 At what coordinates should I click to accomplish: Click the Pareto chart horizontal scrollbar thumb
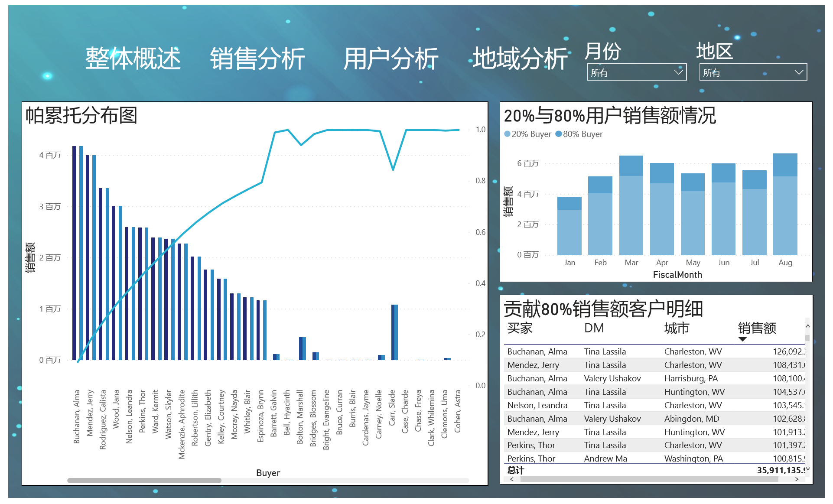[144, 480]
